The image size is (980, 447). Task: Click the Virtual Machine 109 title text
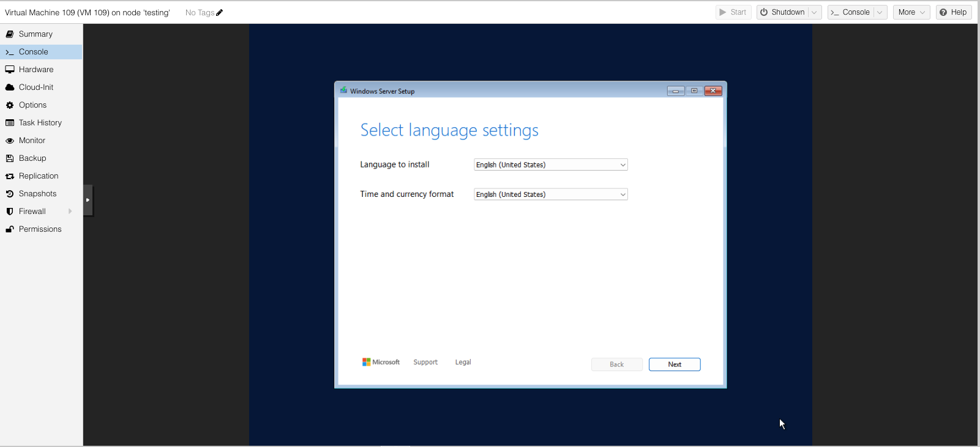click(x=88, y=12)
